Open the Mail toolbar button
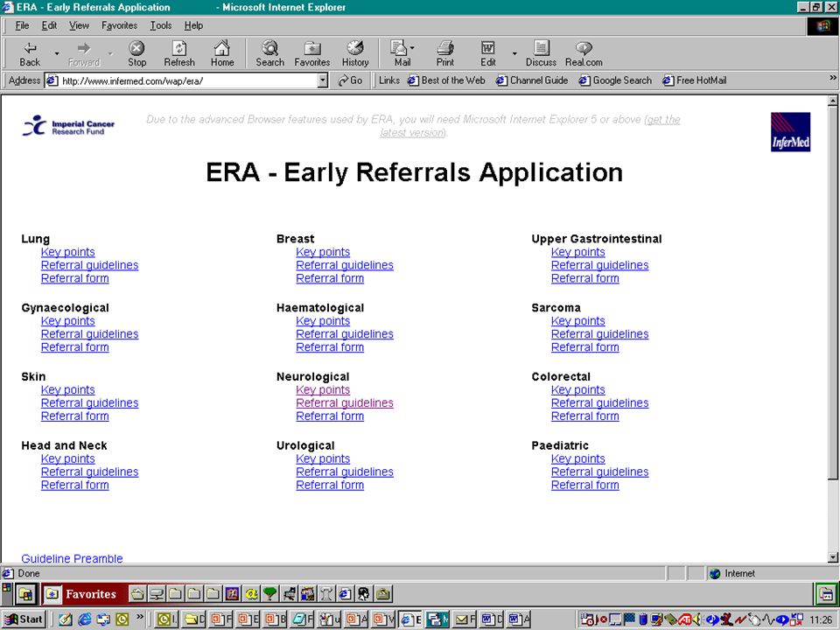Image resolution: width=840 pixels, height=630 pixels. 402,53
